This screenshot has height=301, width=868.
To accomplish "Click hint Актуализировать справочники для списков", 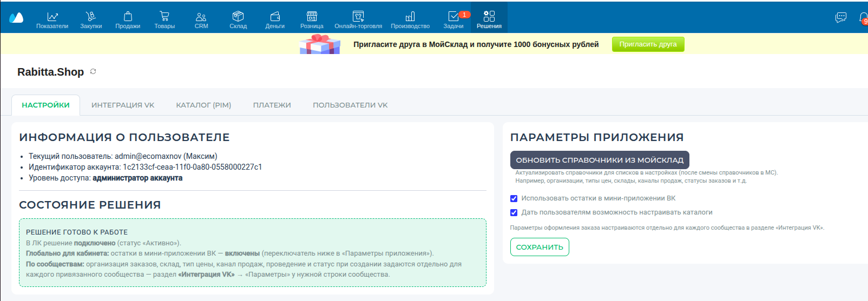I will pyautogui.click(x=647, y=172).
